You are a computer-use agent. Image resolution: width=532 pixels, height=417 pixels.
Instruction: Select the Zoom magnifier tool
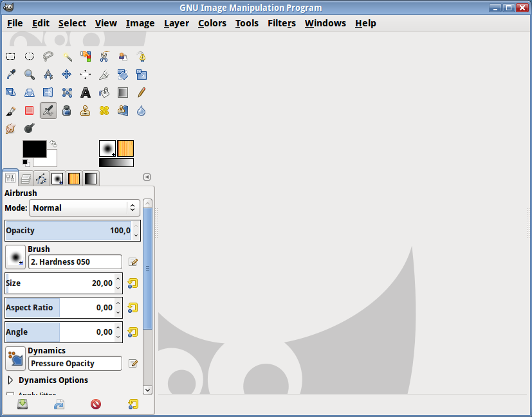click(30, 75)
